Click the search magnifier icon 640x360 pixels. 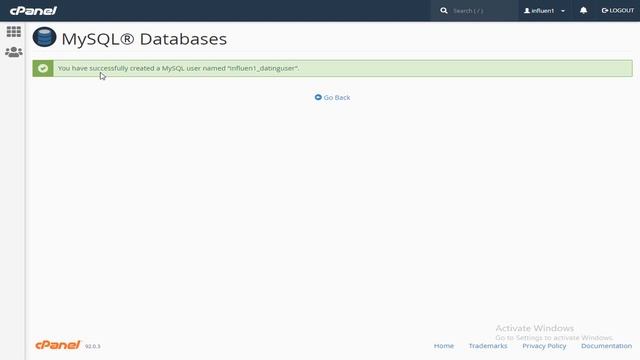pos(444,11)
